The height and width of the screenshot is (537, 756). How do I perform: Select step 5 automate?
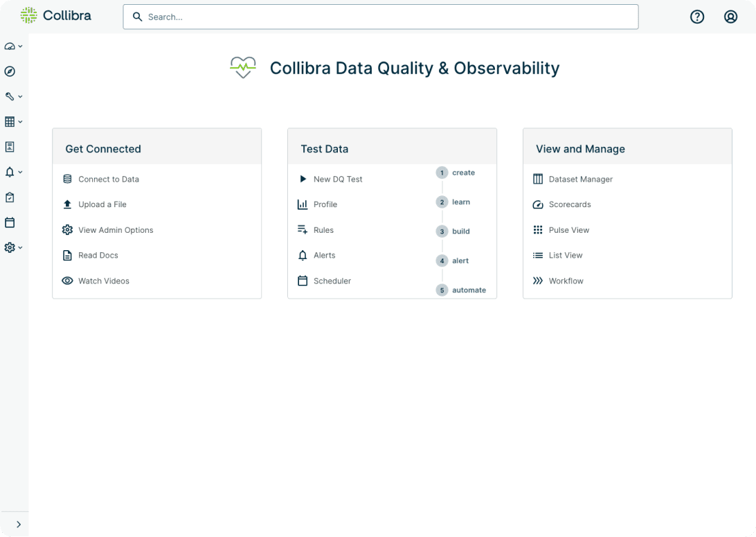pos(461,290)
